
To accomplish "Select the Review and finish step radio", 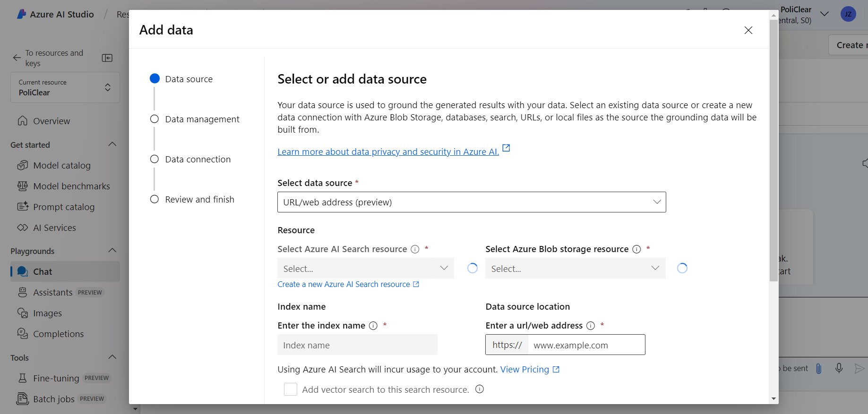I will point(155,199).
